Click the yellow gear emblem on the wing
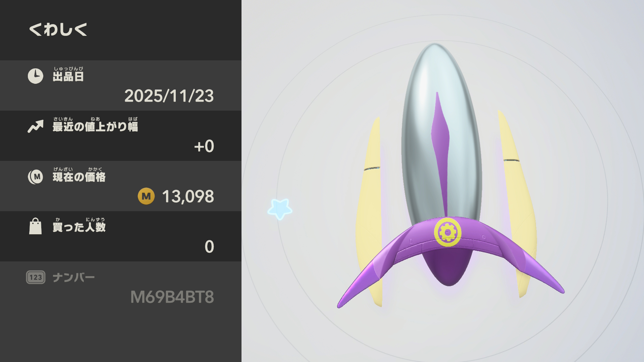This screenshot has height=362, width=644. coord(448,232)
